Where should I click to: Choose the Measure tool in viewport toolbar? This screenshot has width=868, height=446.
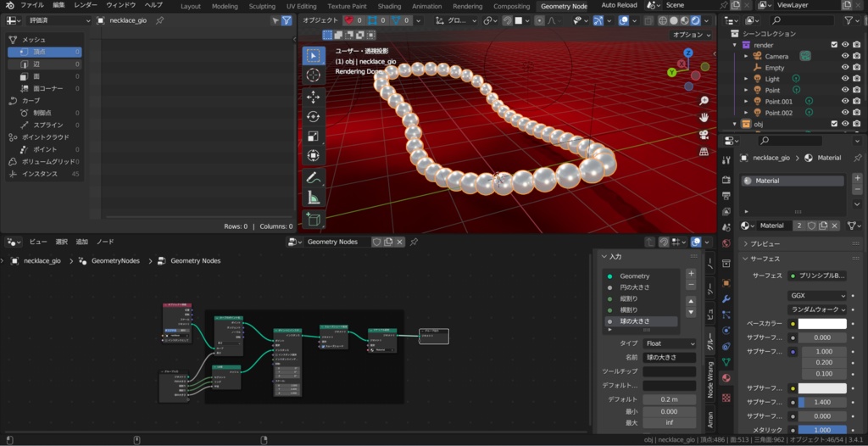tap(314, 198)
